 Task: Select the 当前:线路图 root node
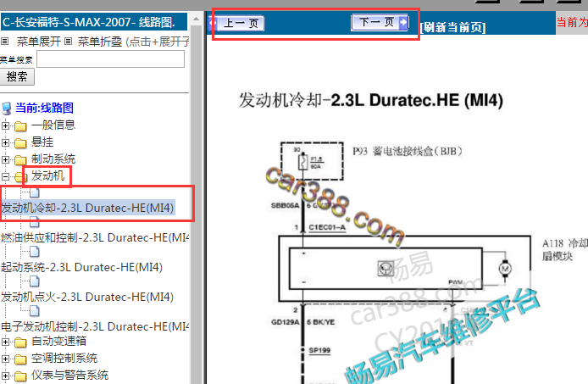44,109
